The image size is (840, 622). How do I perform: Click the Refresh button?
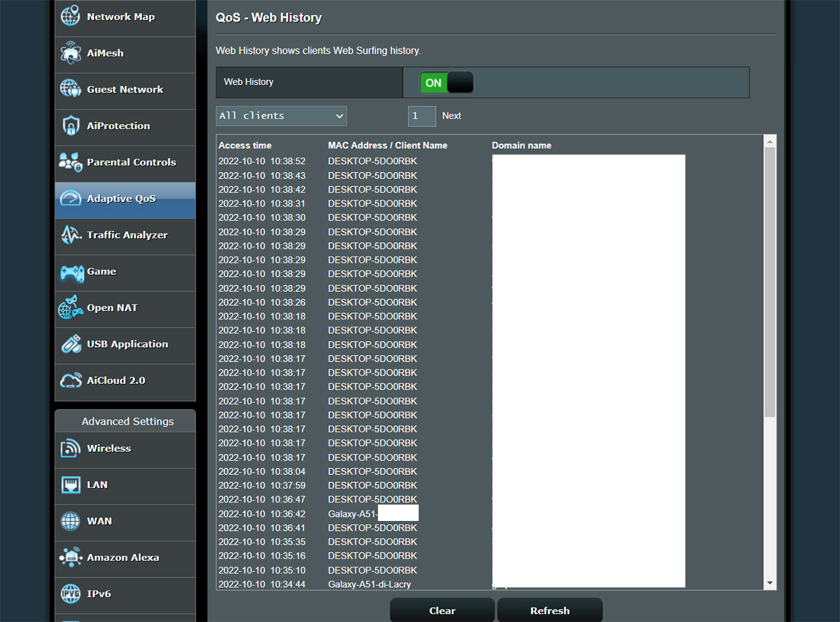[550, 610]
